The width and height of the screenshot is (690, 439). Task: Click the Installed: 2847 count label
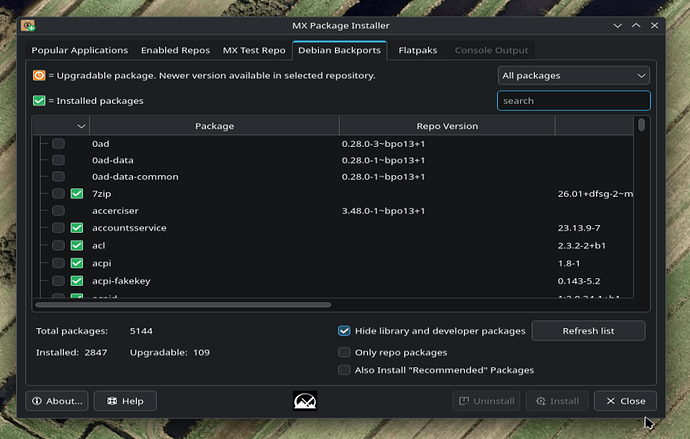[71, 352]
